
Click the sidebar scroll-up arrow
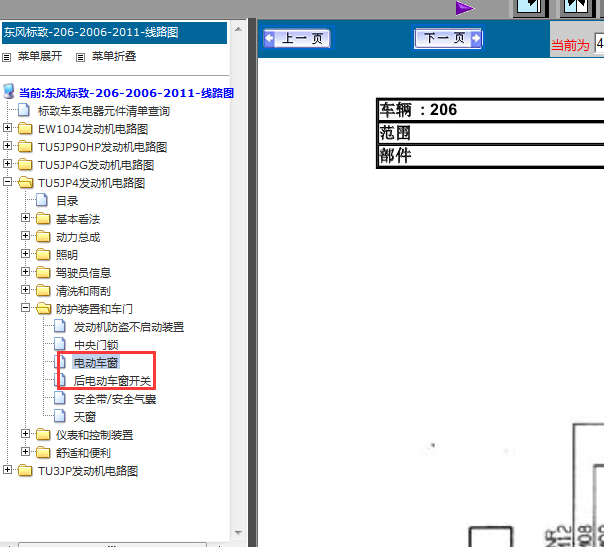pyautogui.click(x=238, y=29)
